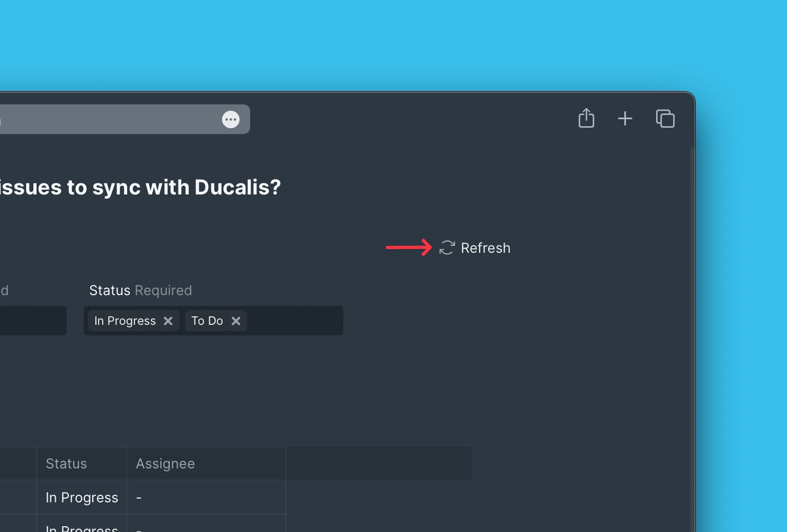Click the Status column header
787x532 pixels.
coord(66,464)
